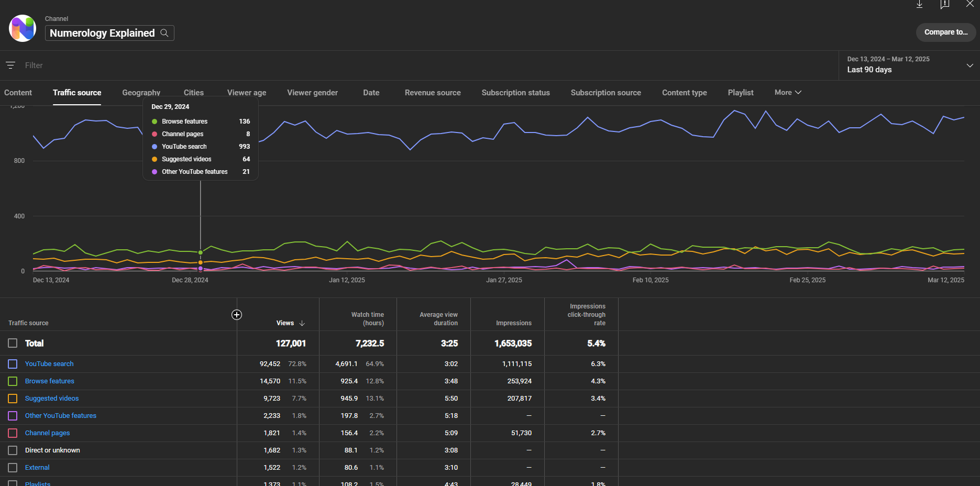Switch to the Playlist tab
Image resolution: width=980 pixels, height=486 pixels.
(x=741, y=93)
